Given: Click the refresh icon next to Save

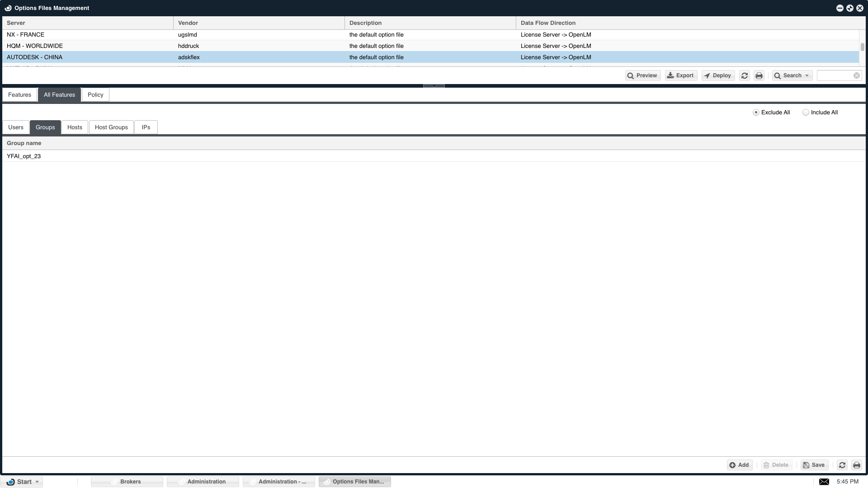Looking at the screenshot, I should 842,465.
